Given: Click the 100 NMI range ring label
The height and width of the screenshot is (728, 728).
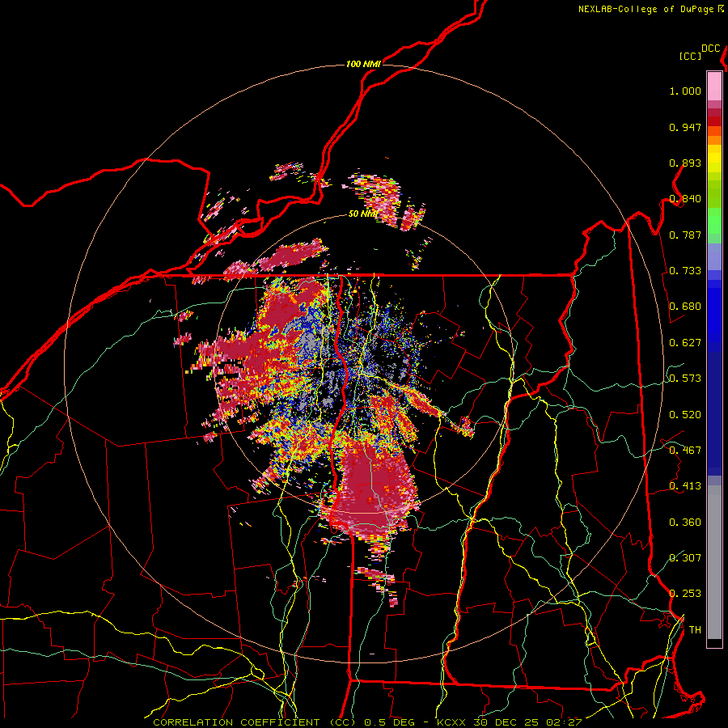Looking at the screenshot, I should [363, 64].
